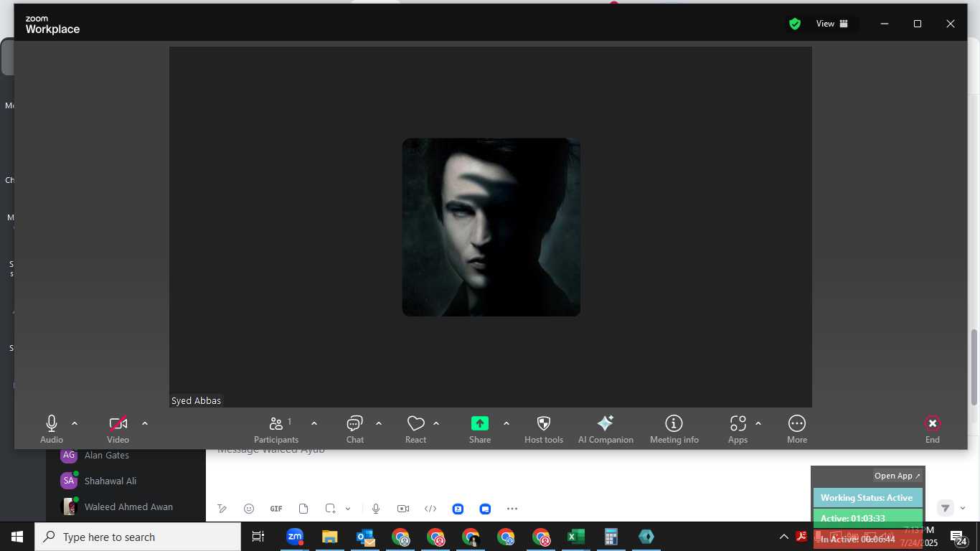
Task: Record an audio message with microphone icon
Action: pos(375,509)
